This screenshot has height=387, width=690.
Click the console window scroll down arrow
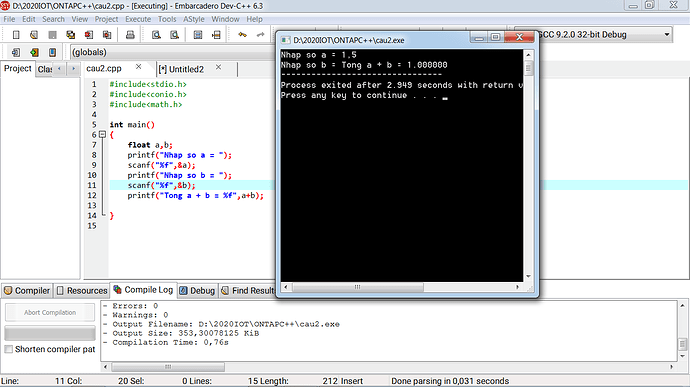[528, 276]
